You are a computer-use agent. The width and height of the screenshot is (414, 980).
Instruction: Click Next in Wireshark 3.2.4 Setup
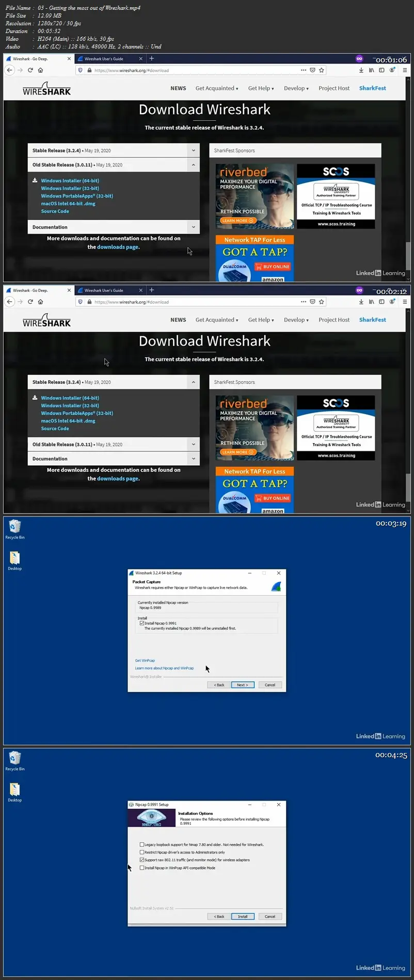tap(243, 685)
